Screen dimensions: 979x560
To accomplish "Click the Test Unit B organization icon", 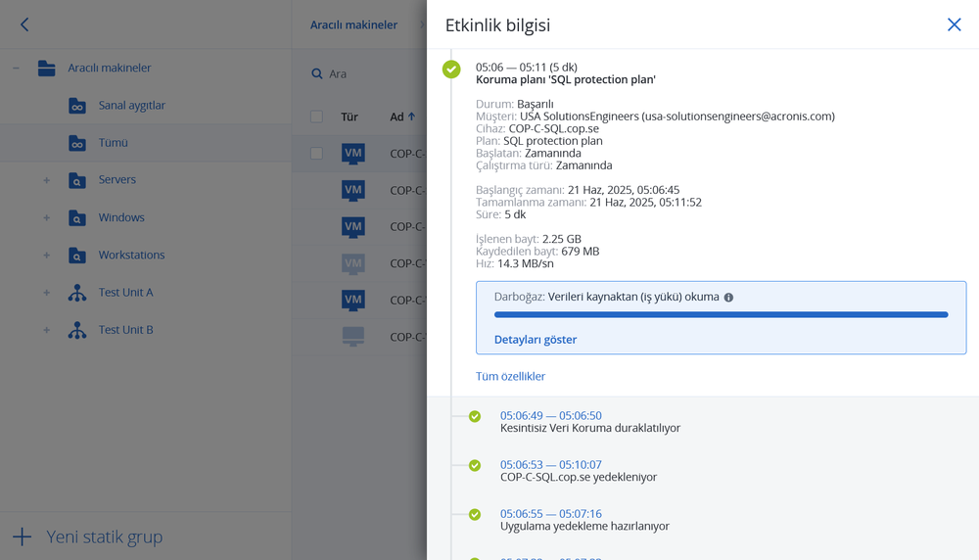I will pos(77,330).
